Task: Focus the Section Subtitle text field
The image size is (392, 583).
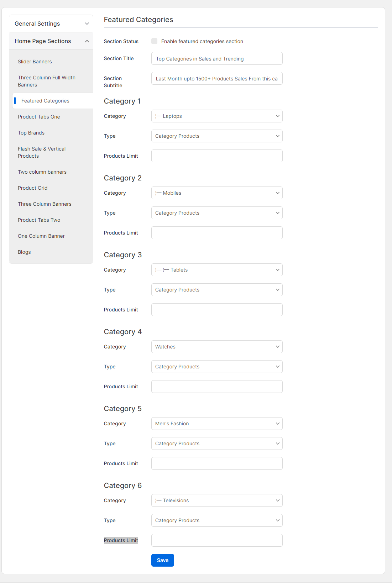Action: tap(216, 79)
